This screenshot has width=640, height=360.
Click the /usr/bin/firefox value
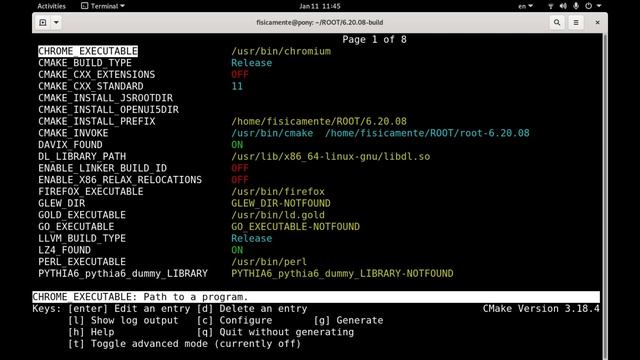tap(278, 191)
